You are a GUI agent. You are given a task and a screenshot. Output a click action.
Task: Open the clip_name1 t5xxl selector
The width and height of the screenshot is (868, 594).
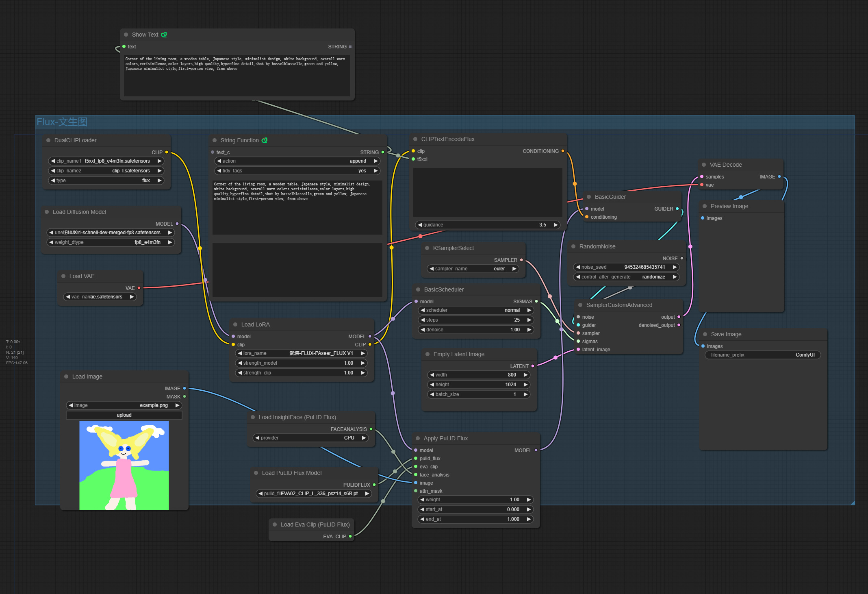tap(106, 161)
